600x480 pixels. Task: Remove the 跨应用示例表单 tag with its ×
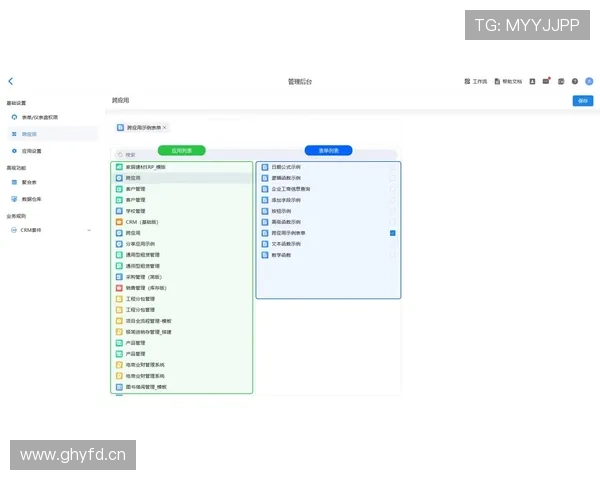[x=165, y=127]
